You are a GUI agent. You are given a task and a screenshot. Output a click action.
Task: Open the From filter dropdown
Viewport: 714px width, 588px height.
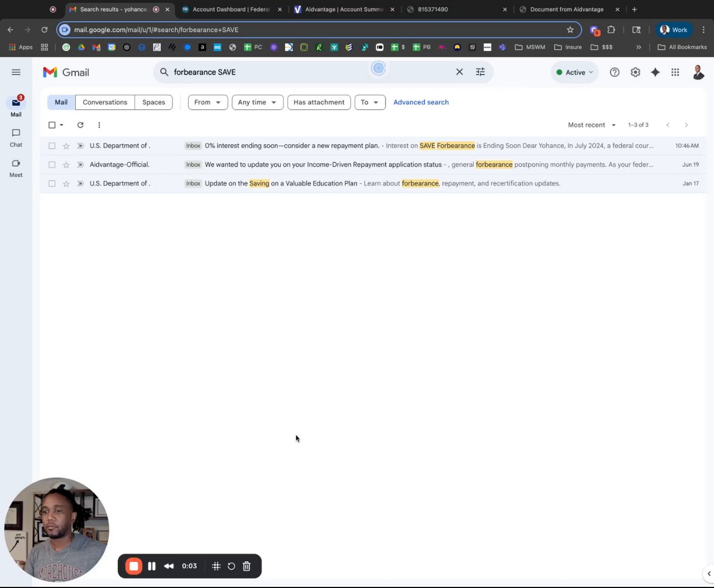(x=208, y=102)
